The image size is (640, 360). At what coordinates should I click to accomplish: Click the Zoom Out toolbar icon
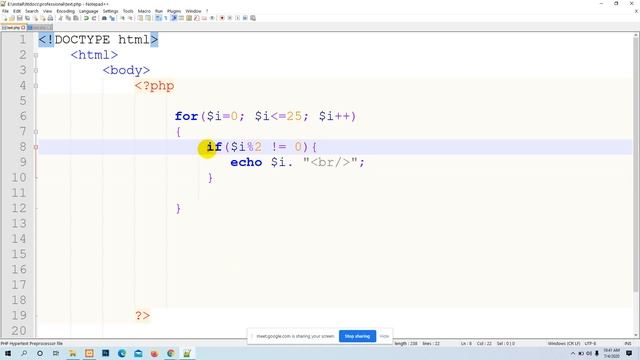[x=131, y=18]
